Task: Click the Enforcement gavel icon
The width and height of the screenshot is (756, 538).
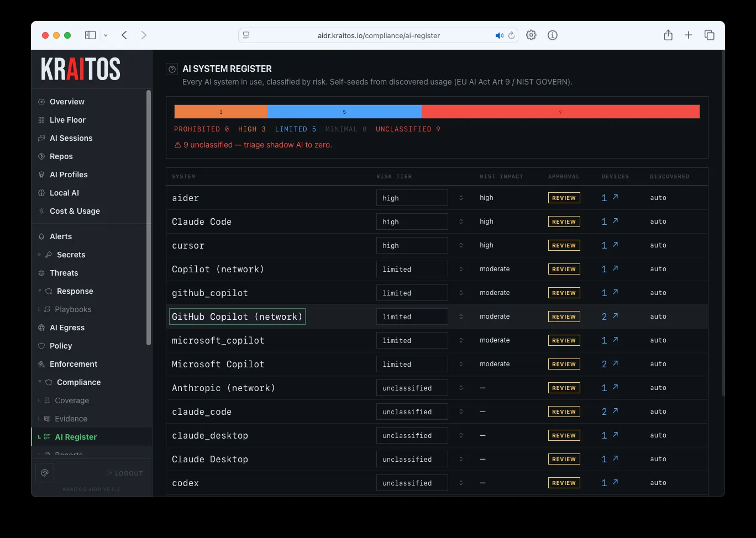Action: pyautogui.click(x=41, y=364)
